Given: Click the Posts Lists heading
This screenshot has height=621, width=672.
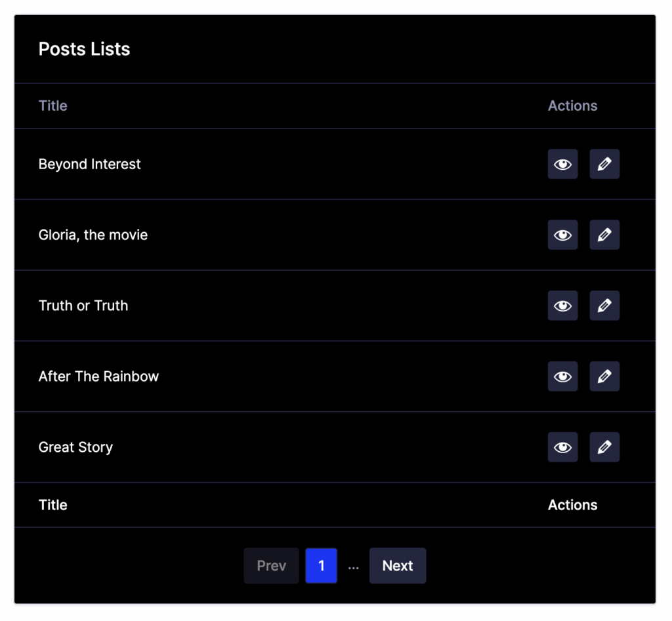Looking at the screenshot, I should pyautogui.click(x=84, y=49).
